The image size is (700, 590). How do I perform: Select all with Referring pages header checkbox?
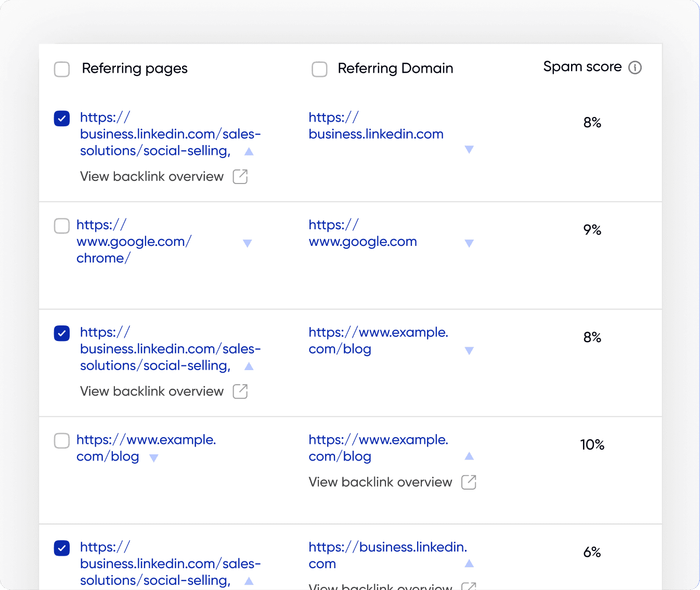[x=62, y=69]
